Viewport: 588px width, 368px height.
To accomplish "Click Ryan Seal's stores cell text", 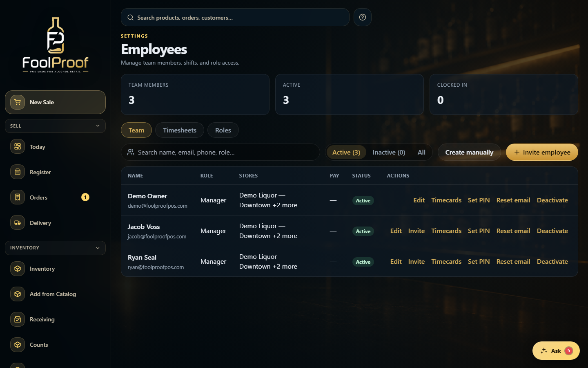I will pyautogui.click(x=268, y=261).
